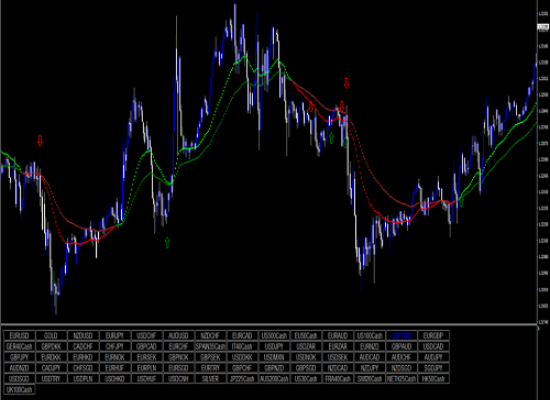This screenshot has height=400, width=550.
Task: Open the USDCAD pair chart
Action: [x=434, y=347]
